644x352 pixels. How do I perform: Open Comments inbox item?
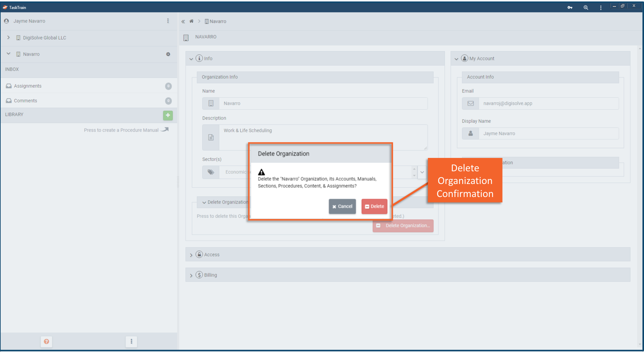coord(25,101)
